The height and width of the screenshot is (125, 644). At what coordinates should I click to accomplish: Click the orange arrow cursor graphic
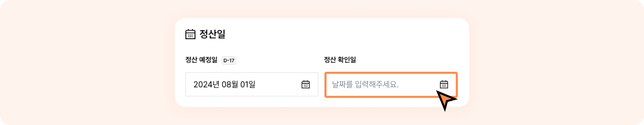446,100
